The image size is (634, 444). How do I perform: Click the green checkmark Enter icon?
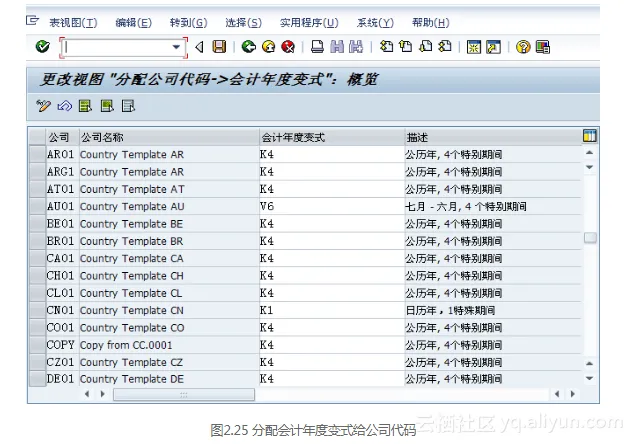coord(42,47)
